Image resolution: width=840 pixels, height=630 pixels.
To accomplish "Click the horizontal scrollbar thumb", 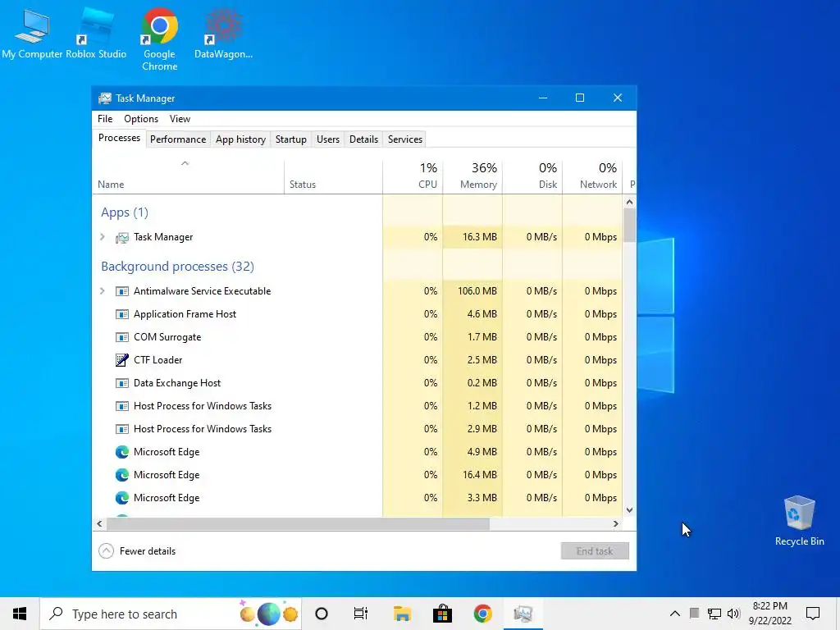I will (x=298, y=524).
